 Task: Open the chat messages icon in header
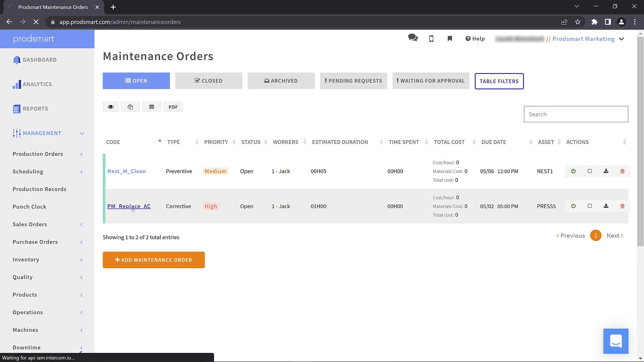(x=413, y=38)
